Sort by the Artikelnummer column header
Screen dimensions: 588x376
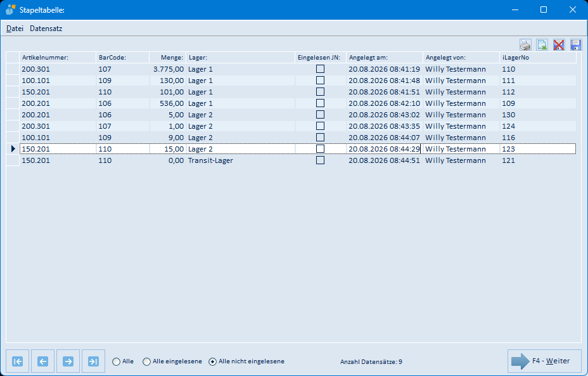click(x=58, y=58)
